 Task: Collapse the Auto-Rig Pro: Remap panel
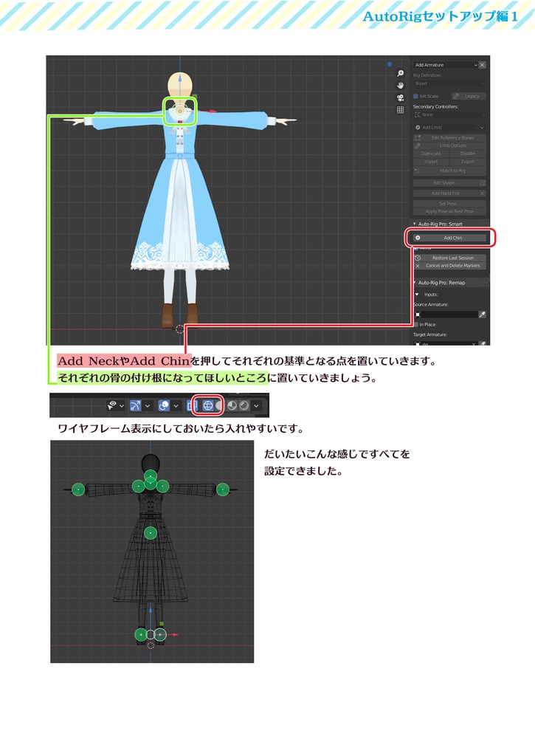point(415,283)
